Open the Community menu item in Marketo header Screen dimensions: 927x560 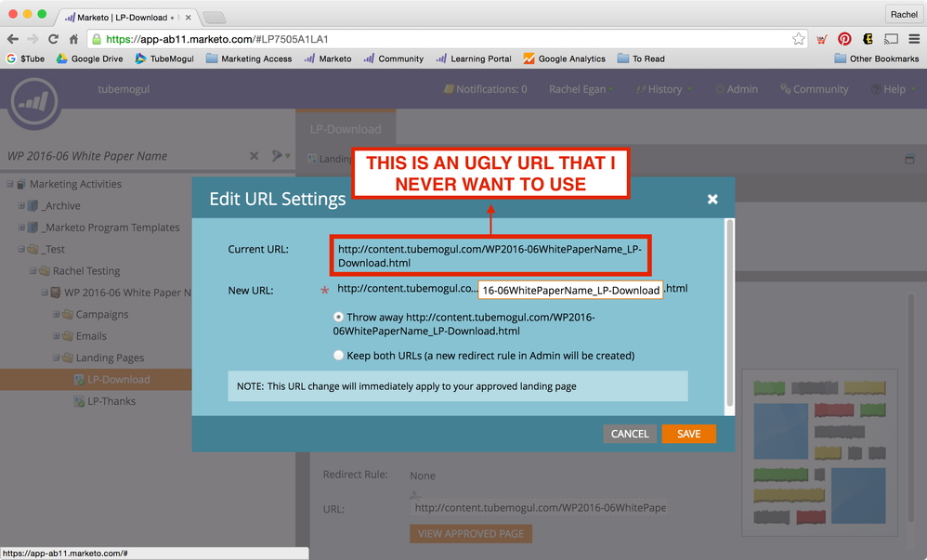(814, 89)
